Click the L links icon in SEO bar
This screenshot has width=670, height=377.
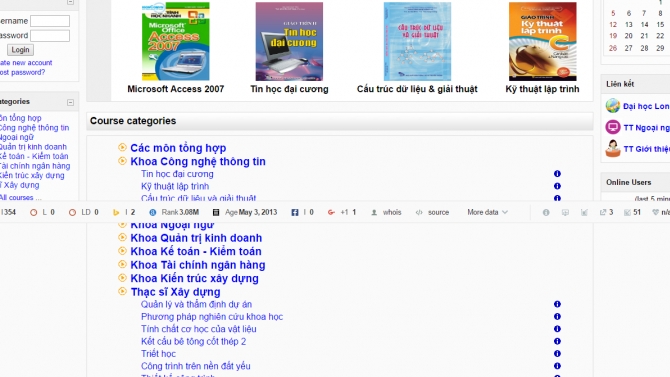(x=33, y=212)
